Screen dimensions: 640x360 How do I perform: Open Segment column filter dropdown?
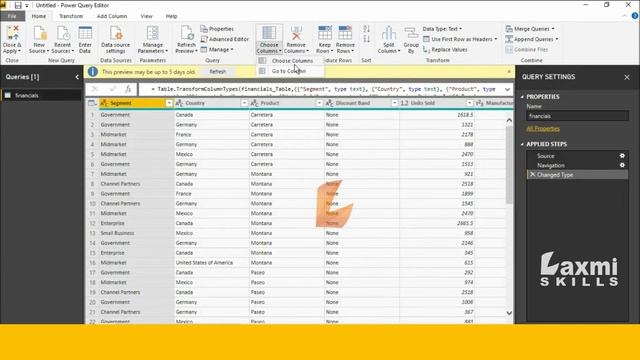[x=169, y=103]
